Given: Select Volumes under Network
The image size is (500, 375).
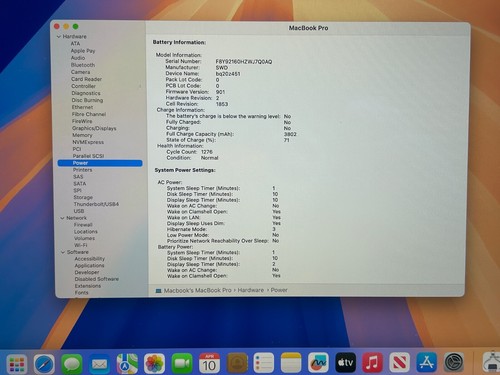Looking at the screenshot, I should coord(85,238).
